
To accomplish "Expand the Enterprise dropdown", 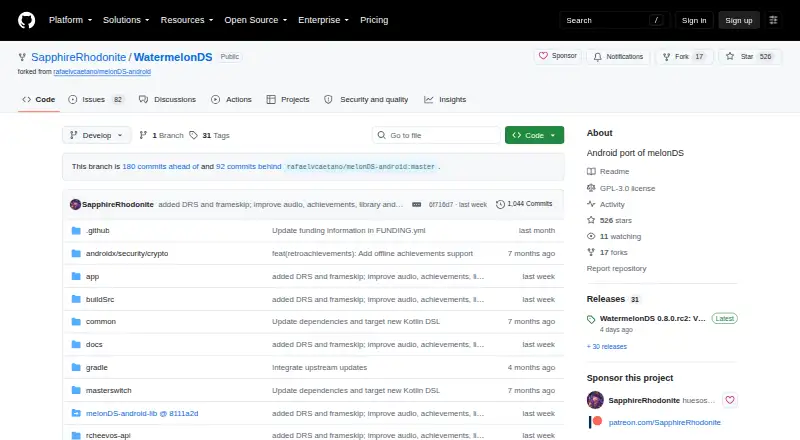I will tap(323, 20).
